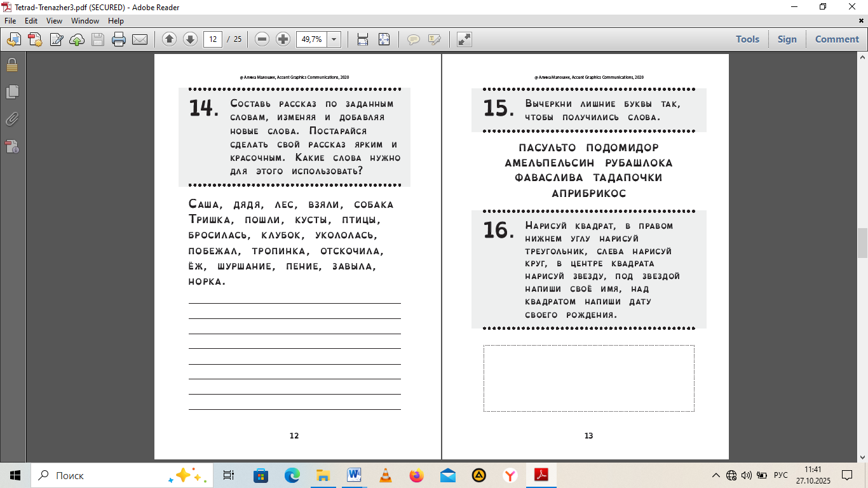
Task: Go to the previous page arrow
Action: (x=169, y=39)
